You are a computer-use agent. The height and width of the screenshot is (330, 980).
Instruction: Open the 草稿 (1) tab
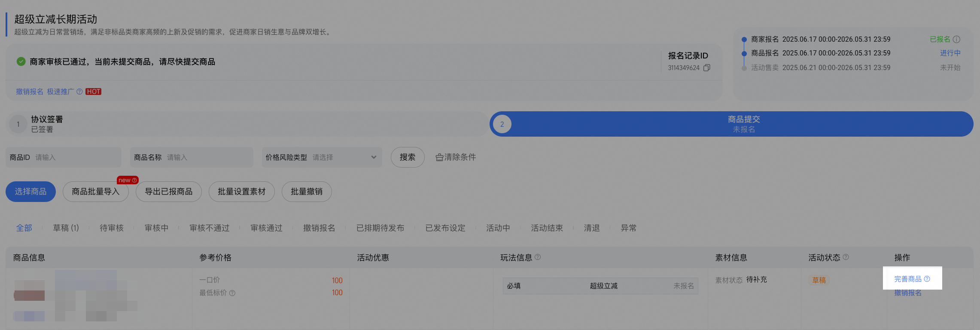(x=66, y=228)
